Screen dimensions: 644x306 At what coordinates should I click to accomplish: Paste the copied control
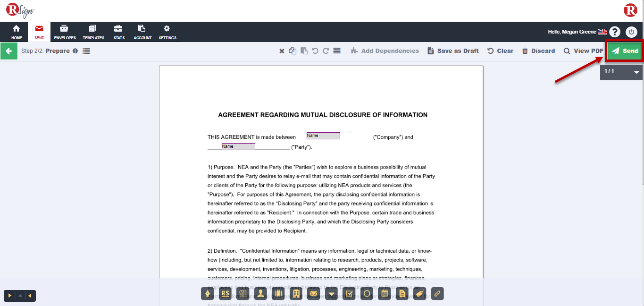click(x=304, y=51)
